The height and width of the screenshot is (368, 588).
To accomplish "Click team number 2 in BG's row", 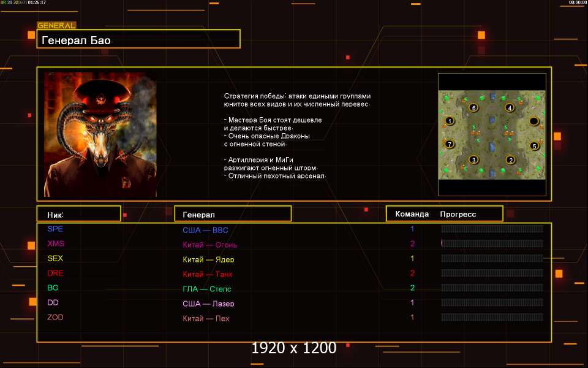I will coord(412,288).
